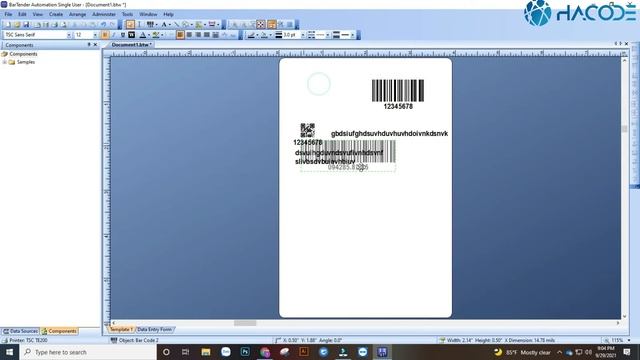Switch to the Document1.btw tab

[x=131, y=44]
